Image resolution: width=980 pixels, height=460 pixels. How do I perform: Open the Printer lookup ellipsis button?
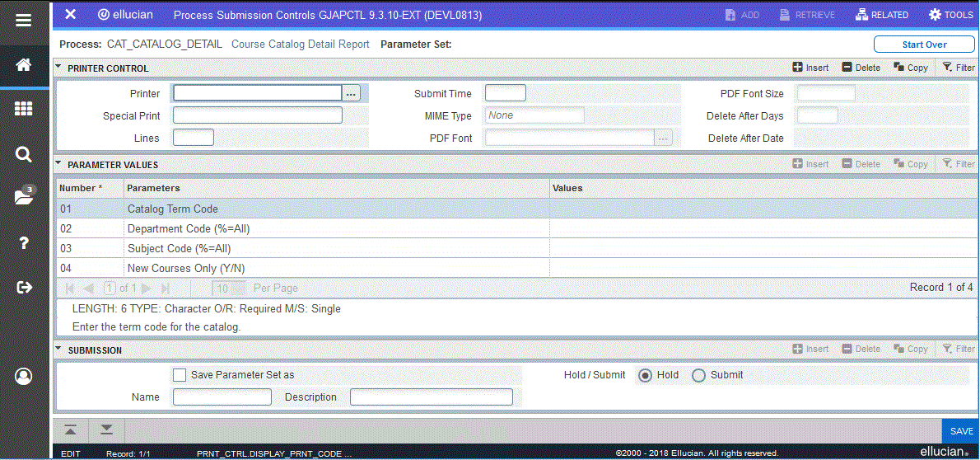tap(351, 93)
